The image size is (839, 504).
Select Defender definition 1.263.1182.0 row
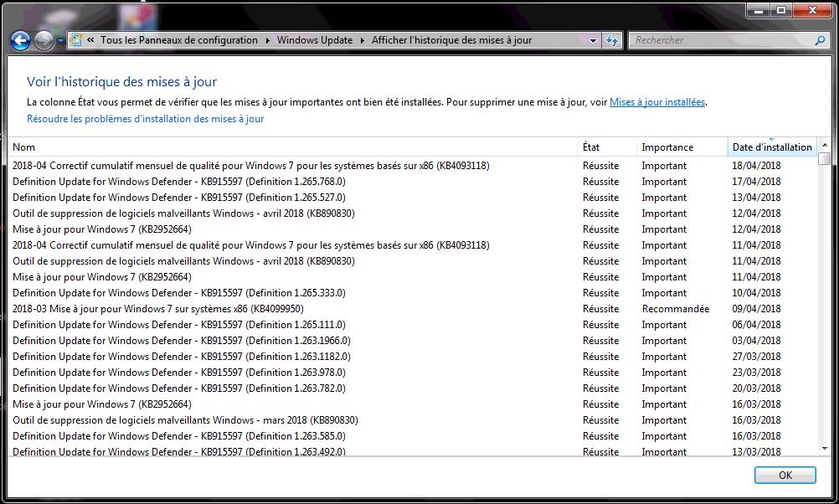(412, 357)
